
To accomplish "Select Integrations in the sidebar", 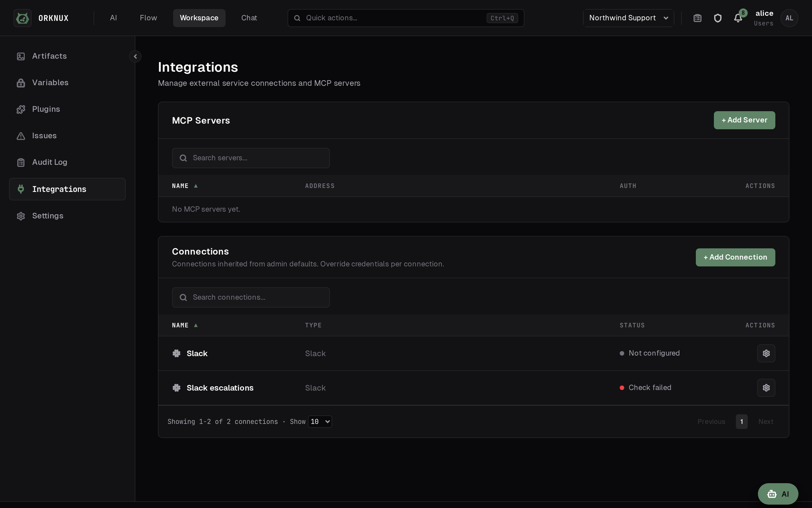I will click(67, 189).
